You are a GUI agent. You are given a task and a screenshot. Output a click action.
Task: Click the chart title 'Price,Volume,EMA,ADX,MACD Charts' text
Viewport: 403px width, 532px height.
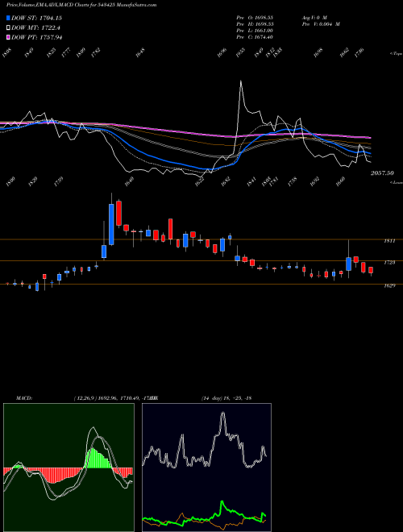tap(49, 5)
